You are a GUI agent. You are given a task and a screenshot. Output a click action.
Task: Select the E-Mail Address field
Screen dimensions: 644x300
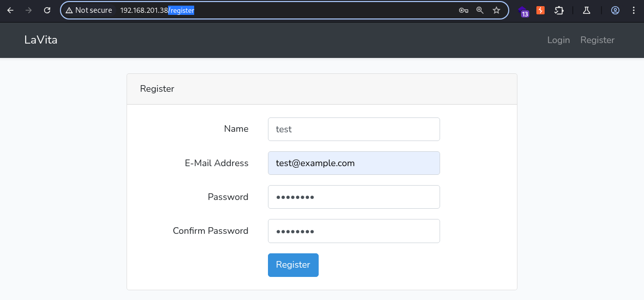point(354,163)
